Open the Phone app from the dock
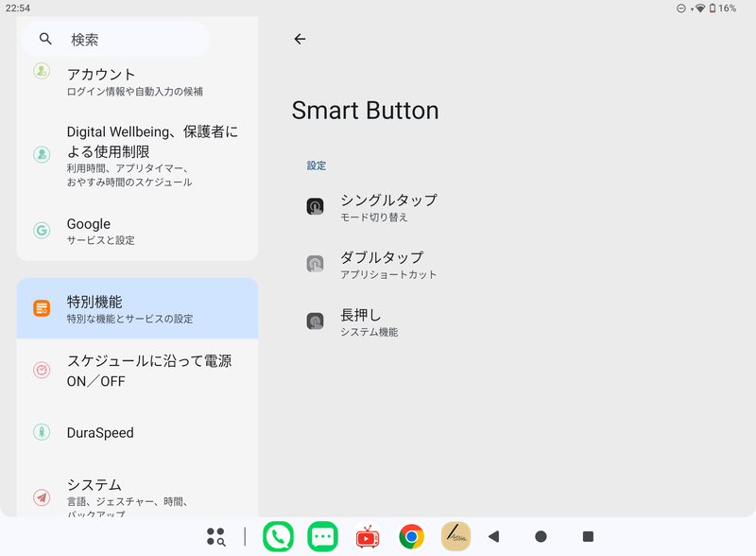 pos(280,536)
